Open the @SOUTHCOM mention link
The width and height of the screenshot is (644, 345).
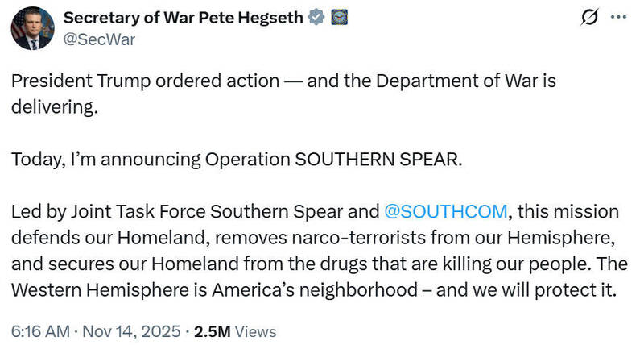coord(445,212)
